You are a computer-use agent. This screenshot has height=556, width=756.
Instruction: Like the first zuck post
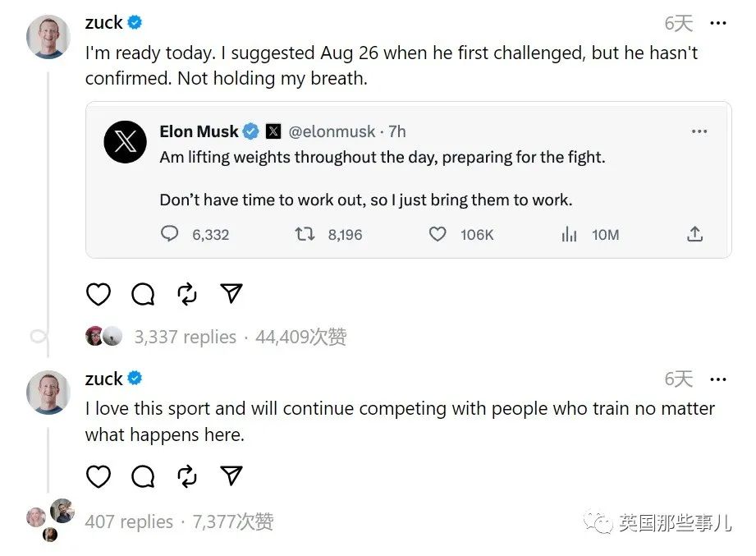tap(99, 294)
